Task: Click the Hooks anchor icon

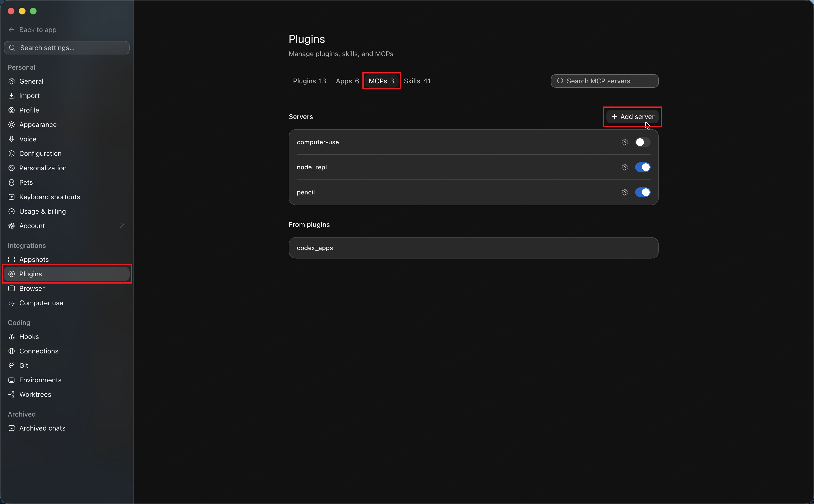Action: click(x=11, y=337)
